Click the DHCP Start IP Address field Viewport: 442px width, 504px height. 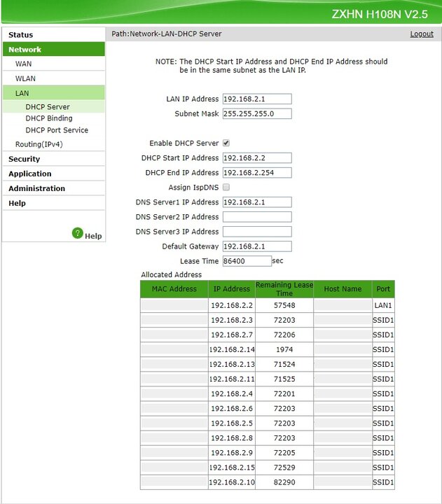(257, 157)
